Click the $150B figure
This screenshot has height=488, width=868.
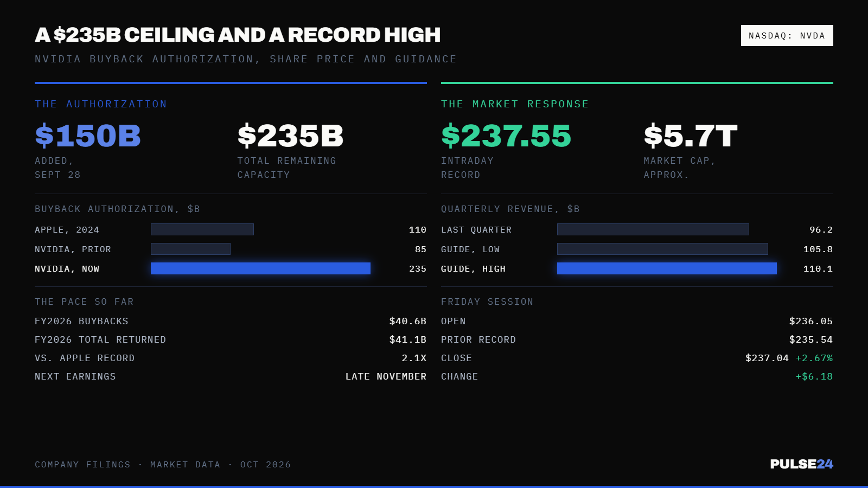point(88,136)
